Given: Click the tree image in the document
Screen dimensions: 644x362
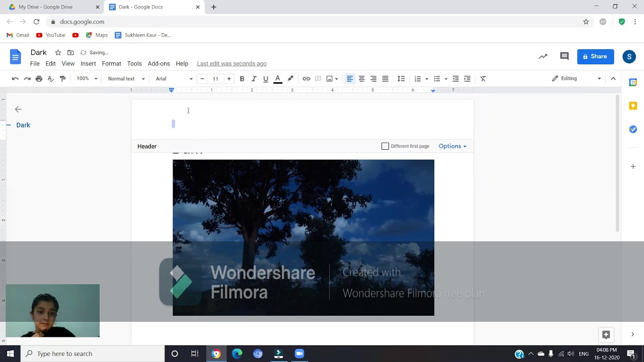Looking at the screenshot, I should pyautogui.click(x=303, y=238).
